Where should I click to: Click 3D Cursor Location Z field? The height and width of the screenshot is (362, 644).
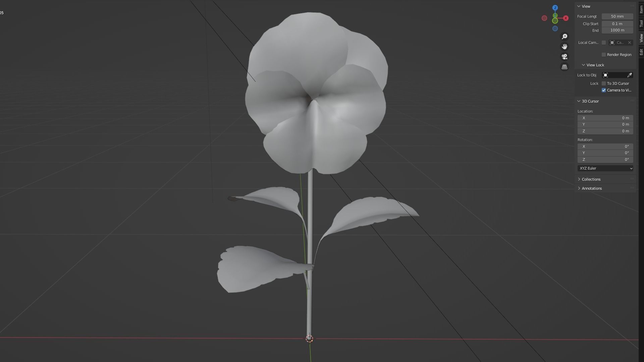click(605, 131)
